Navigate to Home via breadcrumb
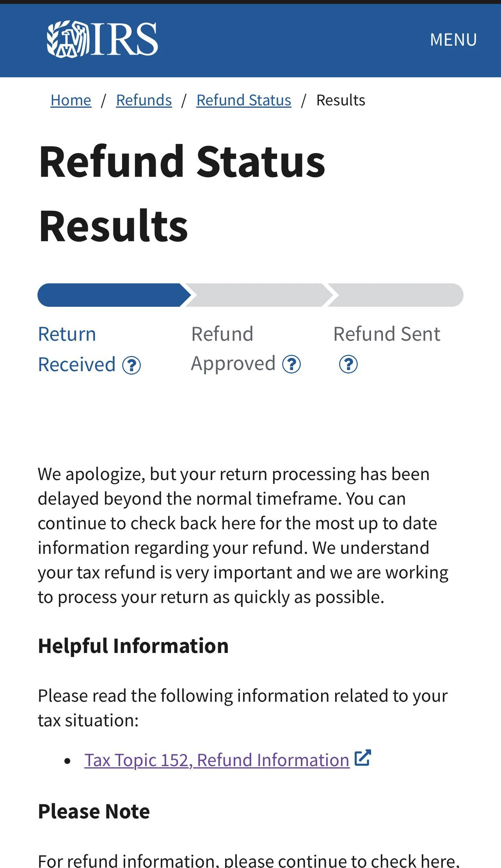 coord(71,100)
